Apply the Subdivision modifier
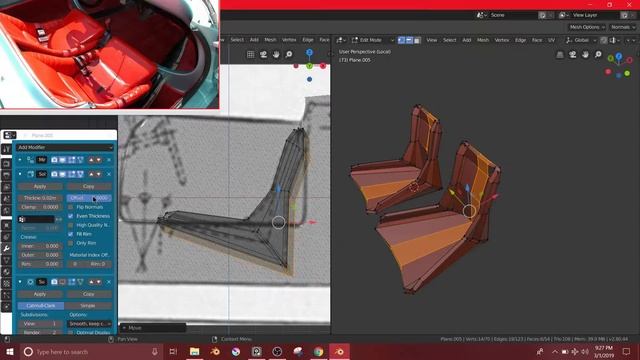Screen dimensions: 640x360 pyautogui.click(x=40, y=294)
